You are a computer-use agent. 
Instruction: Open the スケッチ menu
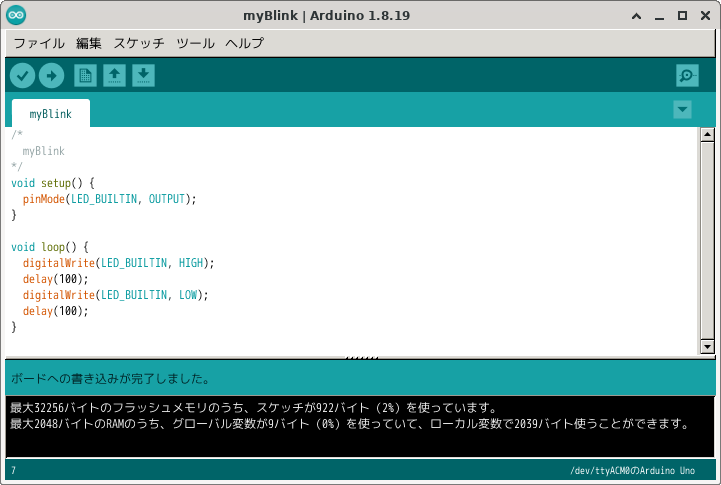[x=139, y=43]
